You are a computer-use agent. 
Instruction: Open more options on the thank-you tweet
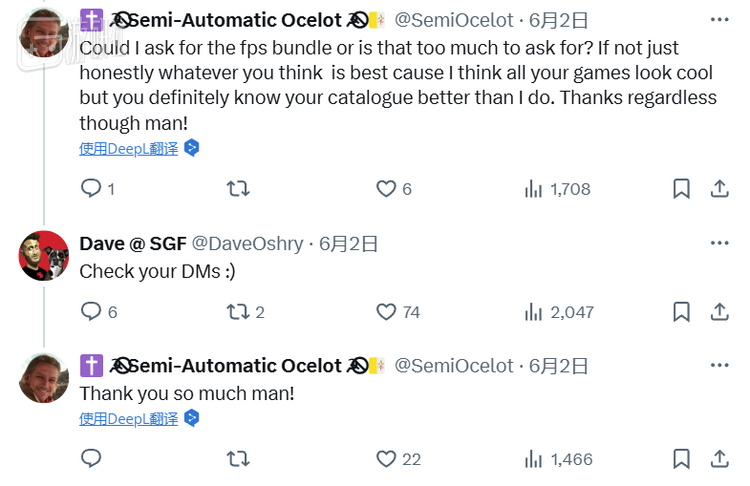pos(719,366)
